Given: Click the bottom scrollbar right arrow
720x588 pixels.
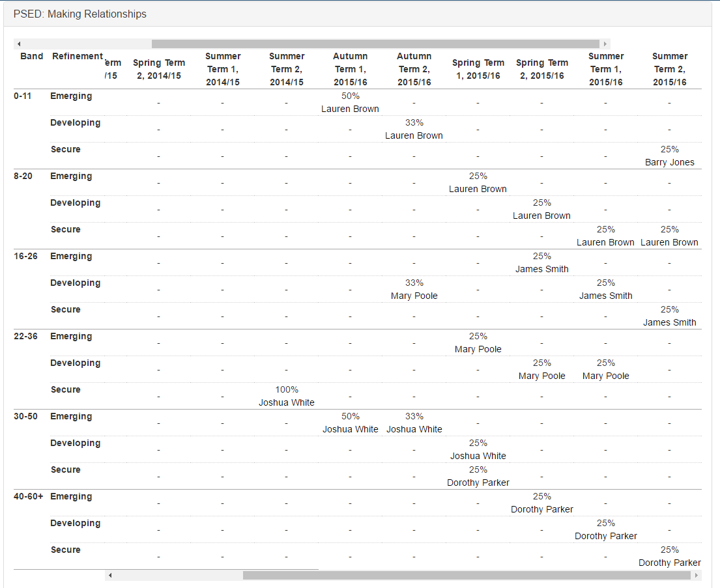Looking at the screenshot, I should coord(697,575).
